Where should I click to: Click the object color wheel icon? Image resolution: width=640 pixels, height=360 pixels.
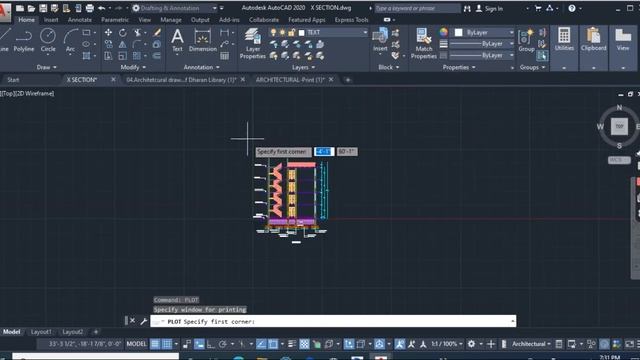coord(444,32)
